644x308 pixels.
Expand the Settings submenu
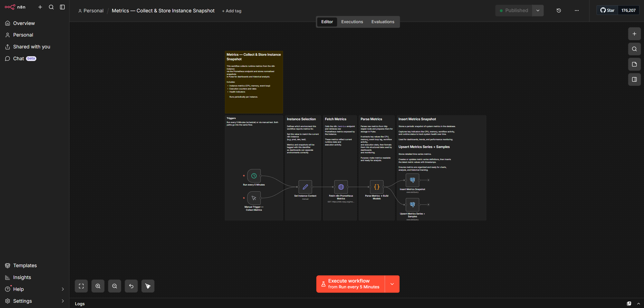click(x=63, y=301)
